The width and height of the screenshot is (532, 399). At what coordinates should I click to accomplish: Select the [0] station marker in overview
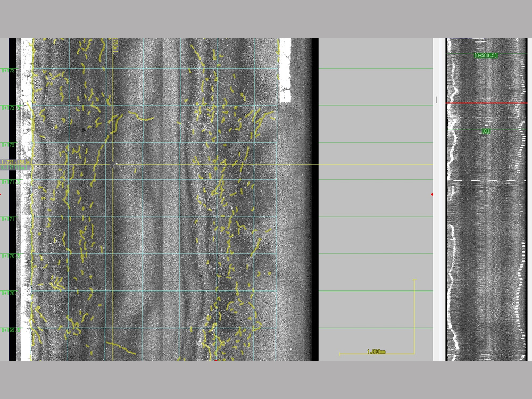click(x=486, y=131)
